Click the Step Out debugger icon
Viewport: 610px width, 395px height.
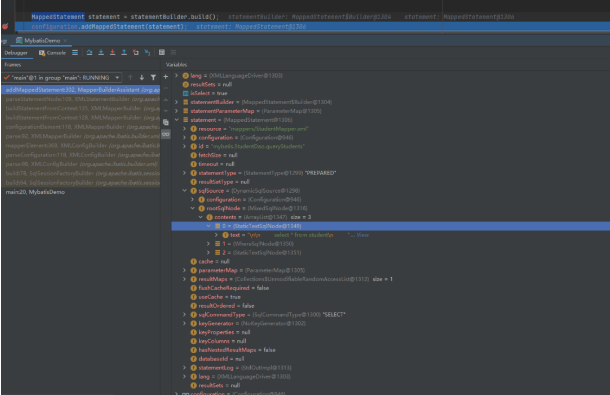[x=124, y=53]
